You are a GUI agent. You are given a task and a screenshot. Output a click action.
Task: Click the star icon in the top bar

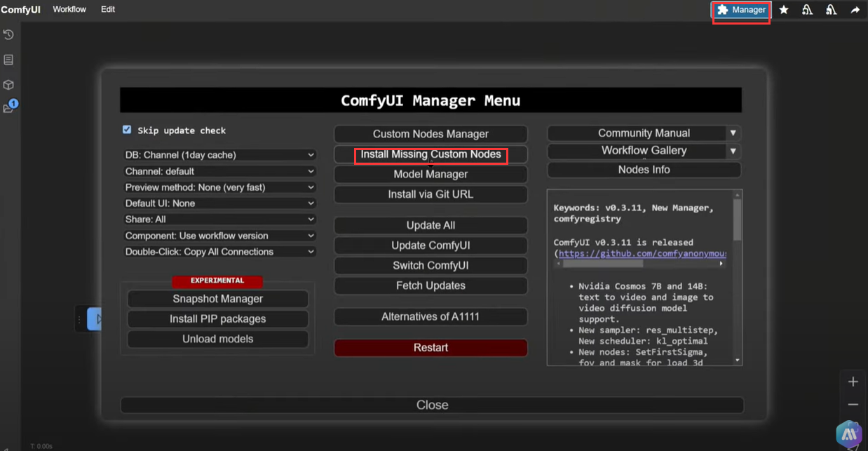tap(784, 10)
